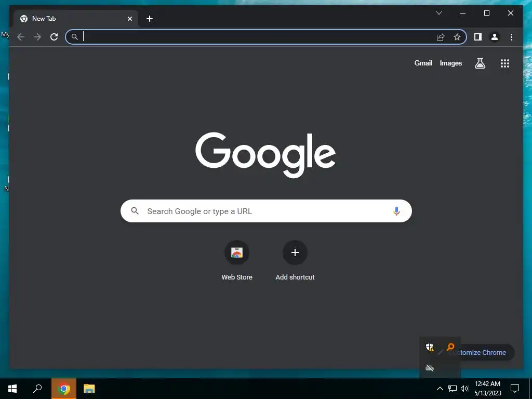
Task: Select the New Tab tab
Action: click(76, 19)
